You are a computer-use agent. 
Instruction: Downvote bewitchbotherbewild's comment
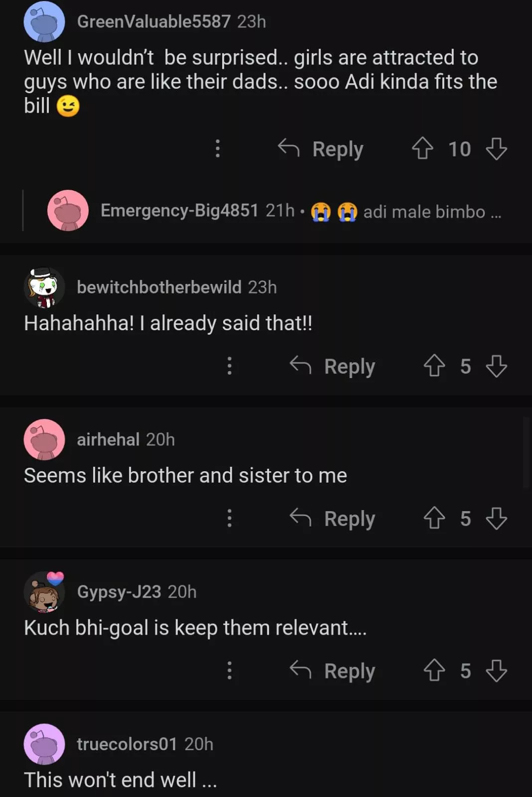(x=496, y=366)
